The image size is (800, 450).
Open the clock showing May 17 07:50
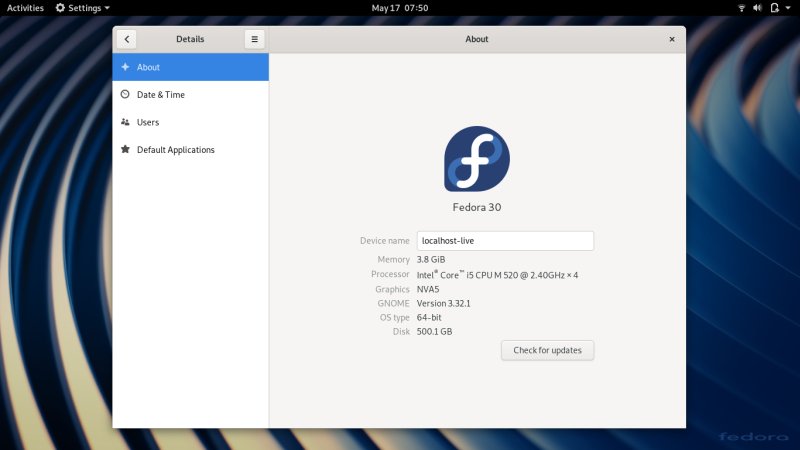click(399, 8)
